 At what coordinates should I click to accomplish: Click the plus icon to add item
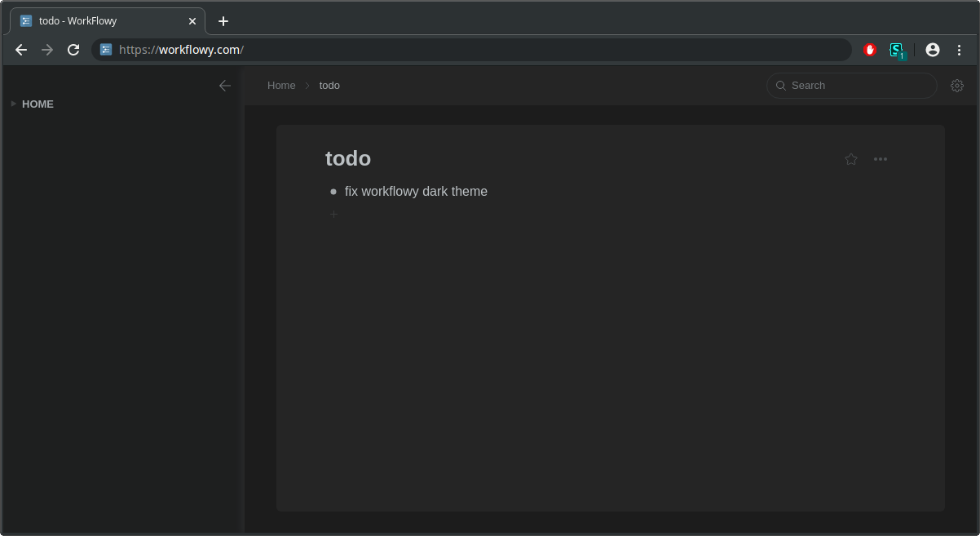tap(333, 214)
